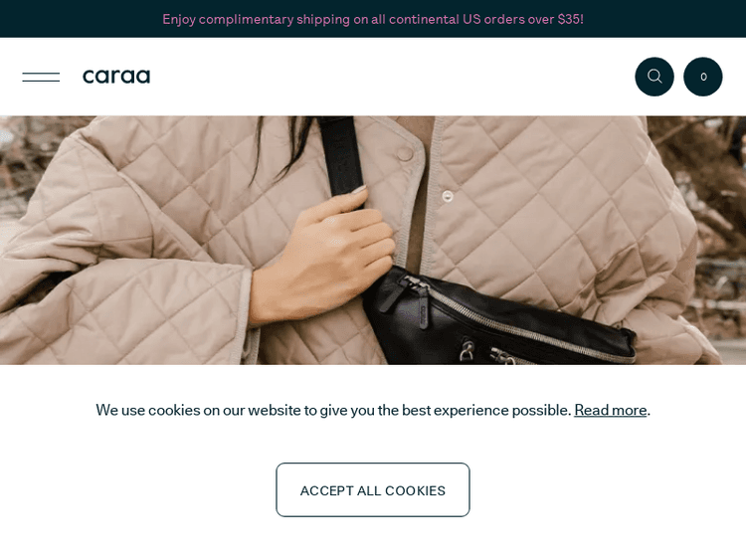Click the black belt bag in photo

coord(499,318)
